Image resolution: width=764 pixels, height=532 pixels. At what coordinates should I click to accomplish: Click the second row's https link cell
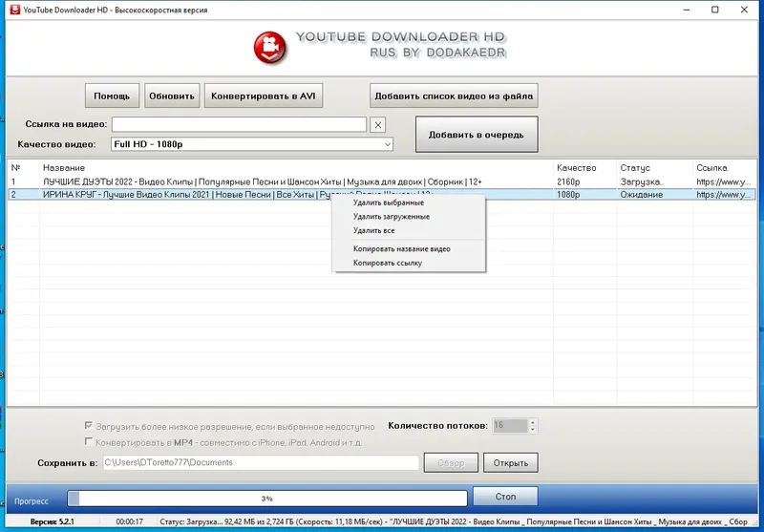tap(724, 195)
